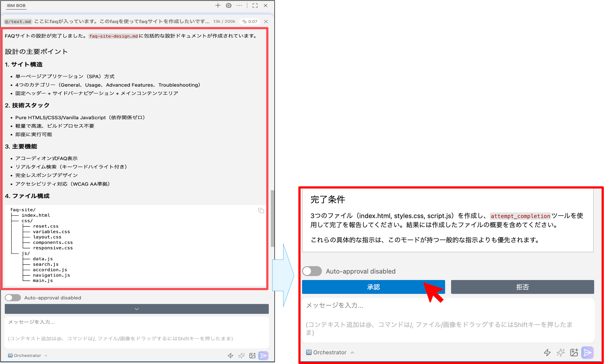604x364 pixels.
Task: Click data.js in the file tree
Action: point(43,259)
